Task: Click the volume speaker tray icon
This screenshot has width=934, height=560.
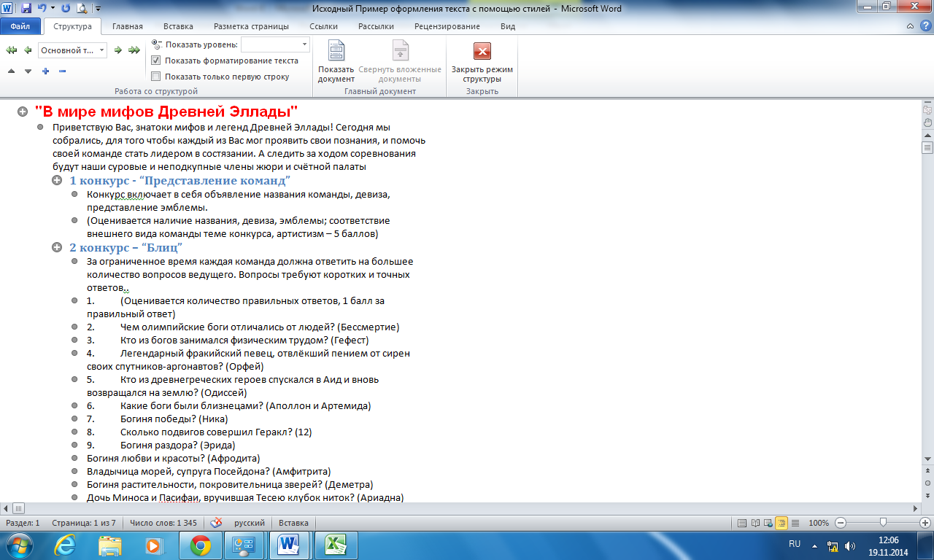Action: [x=850, y=545]
